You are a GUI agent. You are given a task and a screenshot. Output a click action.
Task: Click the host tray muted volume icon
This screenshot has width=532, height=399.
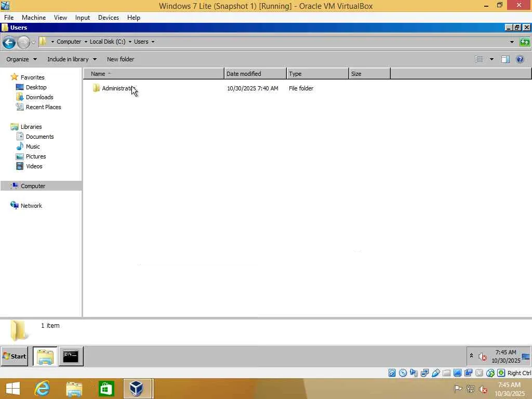tap(483, 389)
